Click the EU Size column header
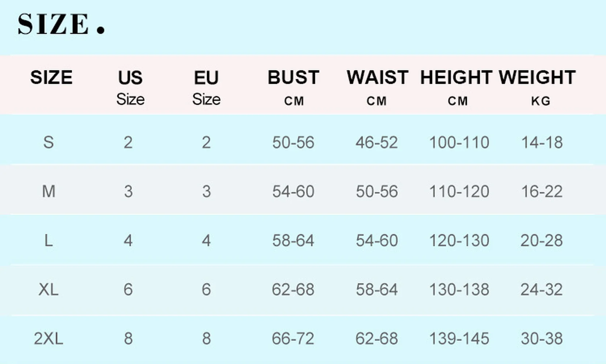The image size is (606, 364). [206, 87]
